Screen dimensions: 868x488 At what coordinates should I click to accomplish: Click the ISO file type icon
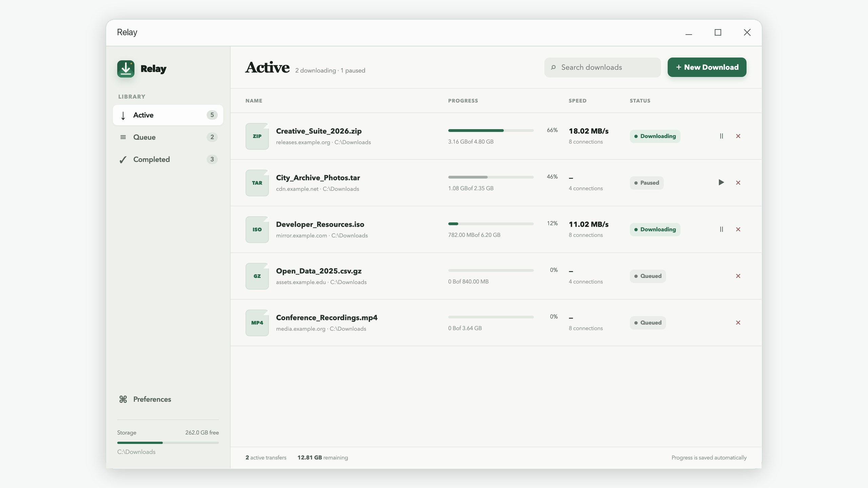[257, 229]
